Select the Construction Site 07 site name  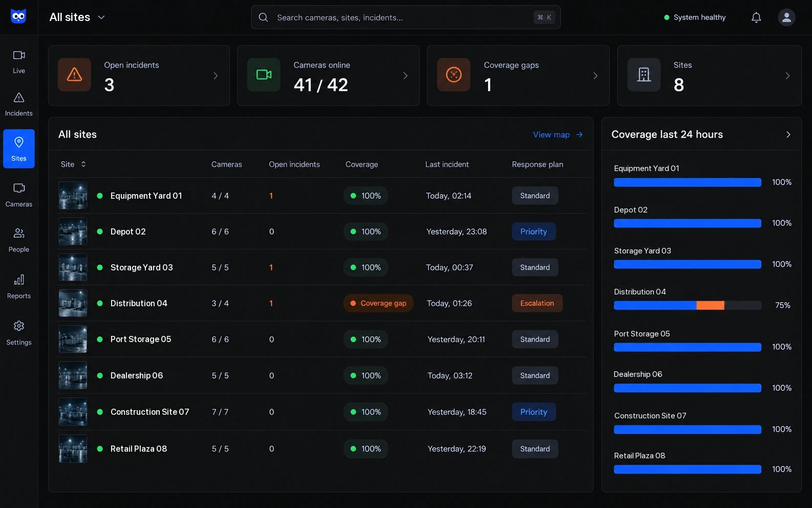[x=150, y=412]
